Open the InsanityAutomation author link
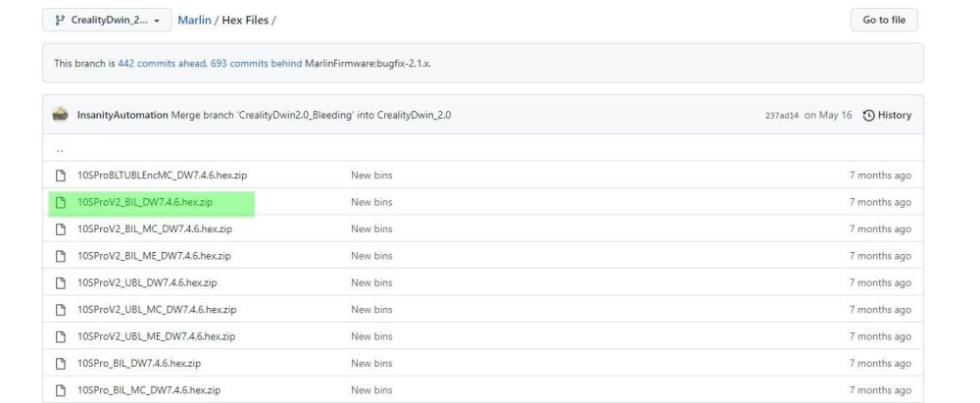Screen dimensions: 980x403 click(122, 115)
